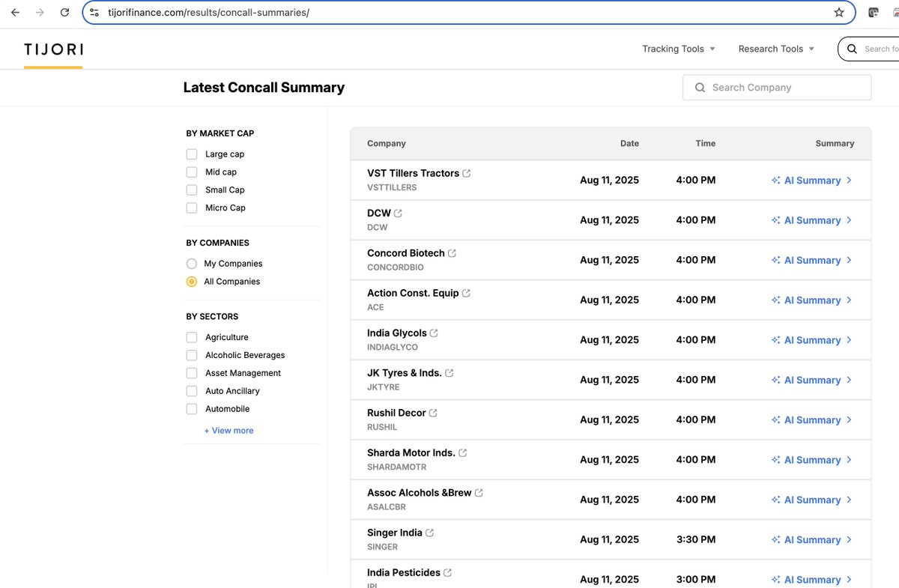Check the Auto Ancillary sector filter

(192, 391)
